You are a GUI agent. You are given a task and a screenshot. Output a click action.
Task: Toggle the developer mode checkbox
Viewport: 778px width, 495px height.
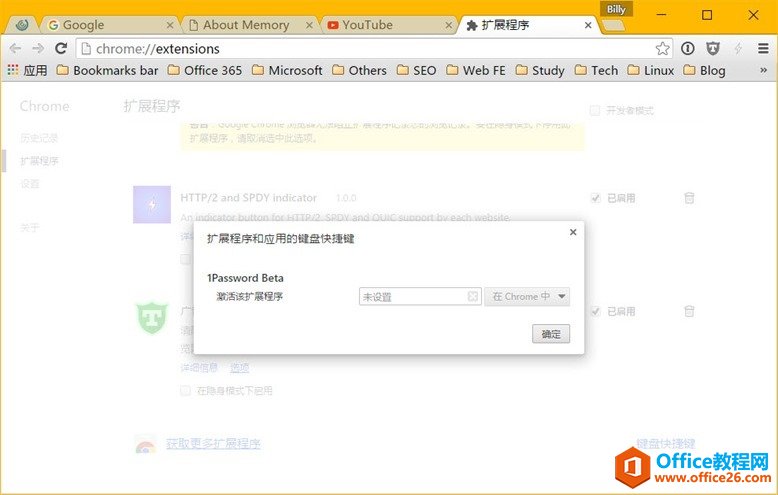pos(594,110)
